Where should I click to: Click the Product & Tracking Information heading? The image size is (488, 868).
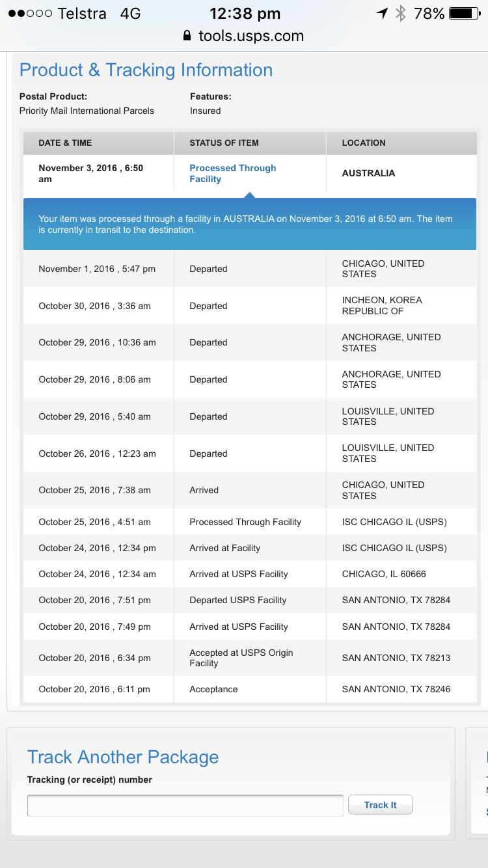coord(146,70)
